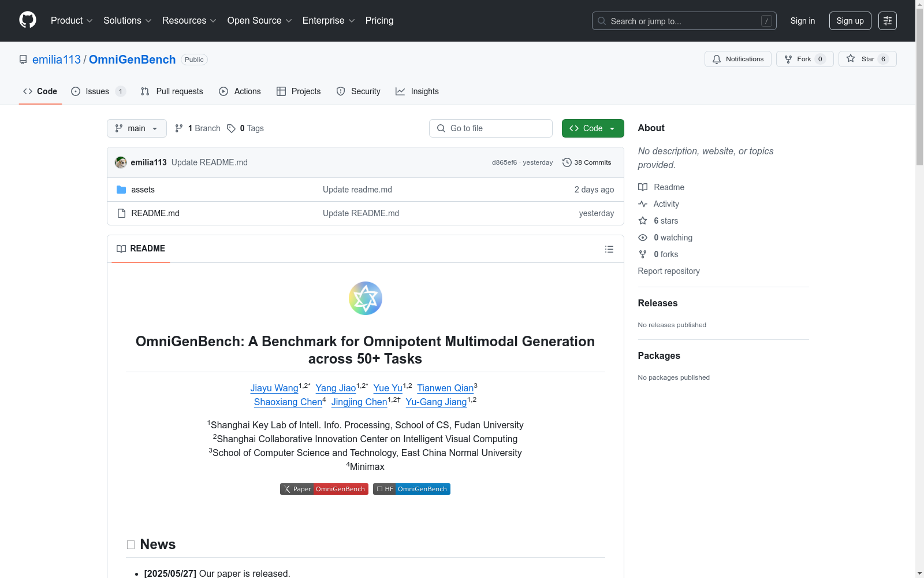Focus the Search or jump to field
Screen dimensions: 924x578
684,21
